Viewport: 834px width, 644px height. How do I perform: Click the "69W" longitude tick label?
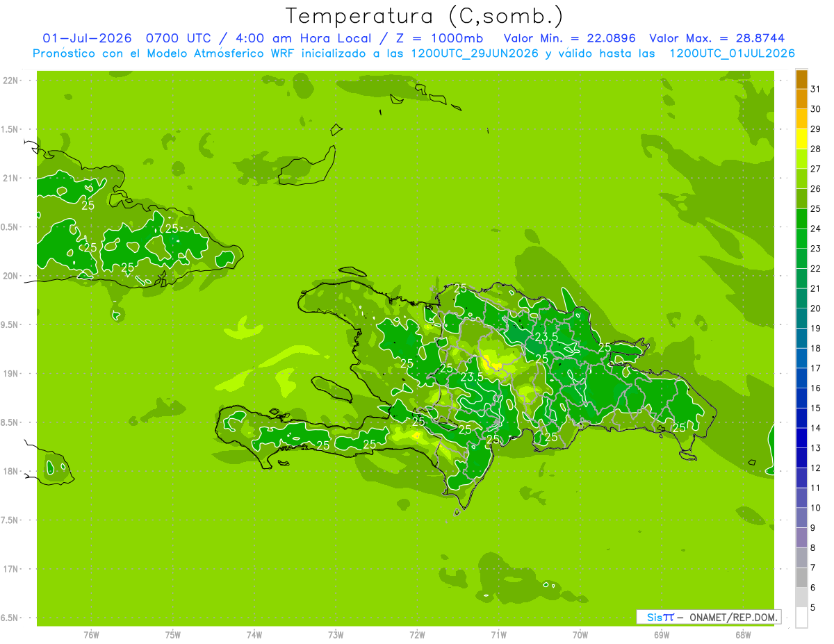click(662, 634)
